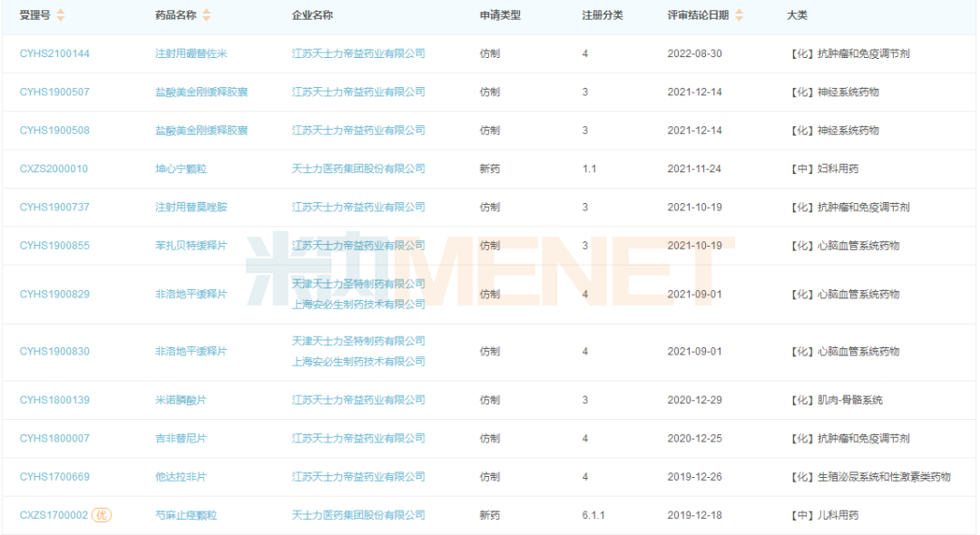
Task: Open drug 他达拉非片
Action: tap(181, 477)
